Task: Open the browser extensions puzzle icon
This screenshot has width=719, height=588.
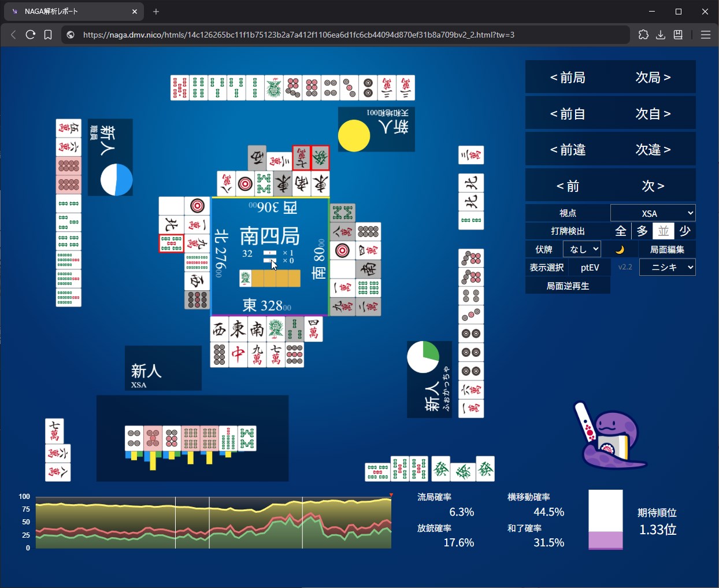Action: click(x=643, y=35)
